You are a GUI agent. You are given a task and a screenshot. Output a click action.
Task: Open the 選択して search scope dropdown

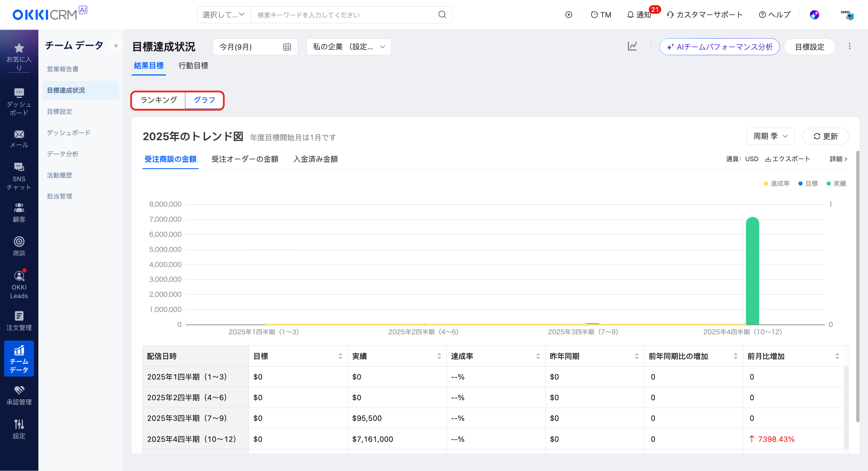[224, 15]
